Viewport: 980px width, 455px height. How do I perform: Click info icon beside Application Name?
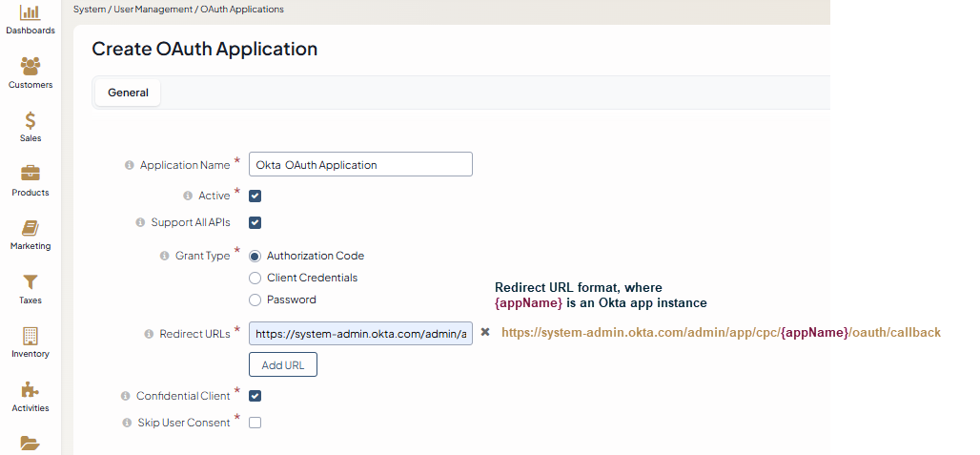click(130, 165)
